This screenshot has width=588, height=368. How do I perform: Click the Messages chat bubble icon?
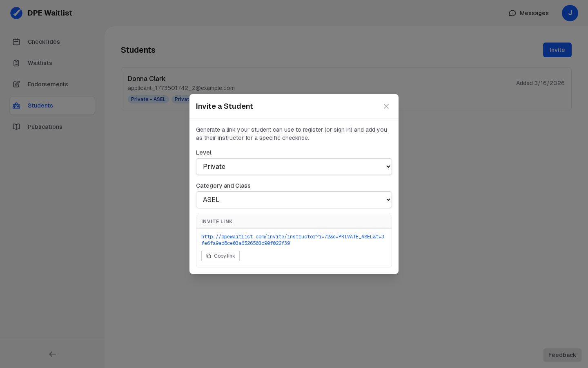(x=512, y=13)
